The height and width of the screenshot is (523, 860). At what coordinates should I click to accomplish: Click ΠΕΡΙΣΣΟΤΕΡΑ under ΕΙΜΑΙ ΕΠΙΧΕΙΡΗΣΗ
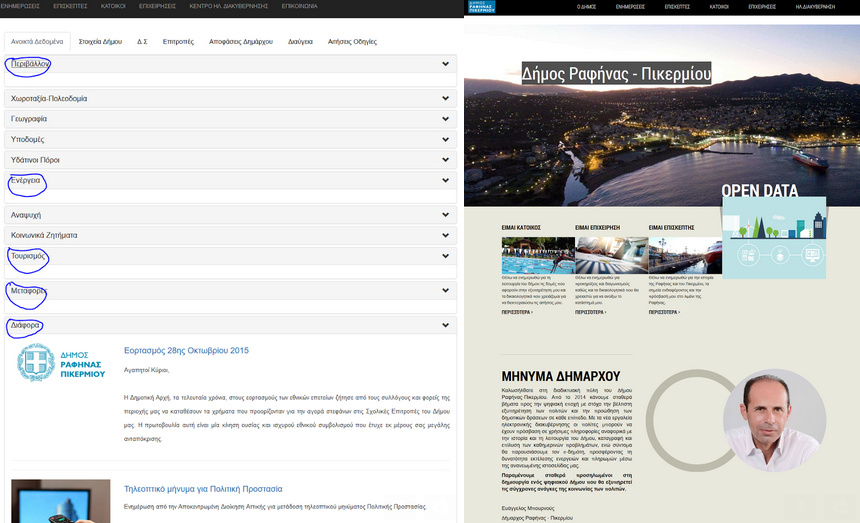pyautogui.click(x=591, y=312)
